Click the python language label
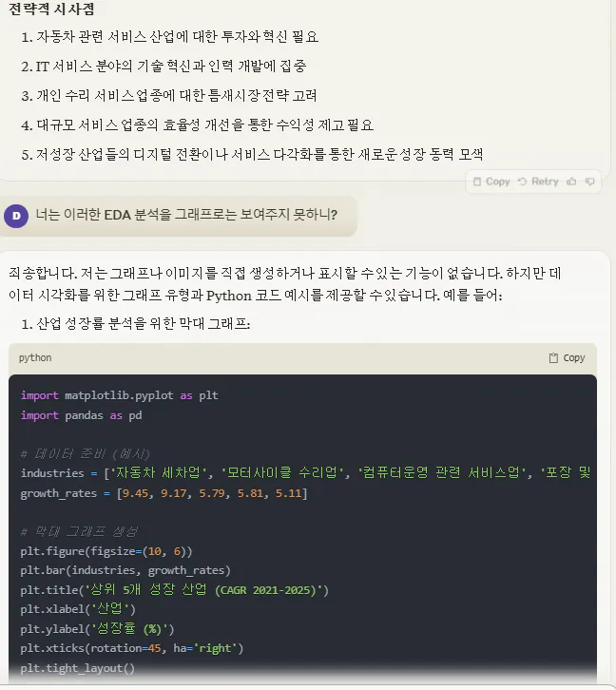This screenshot has width=616, height=690. click(35, 358)
